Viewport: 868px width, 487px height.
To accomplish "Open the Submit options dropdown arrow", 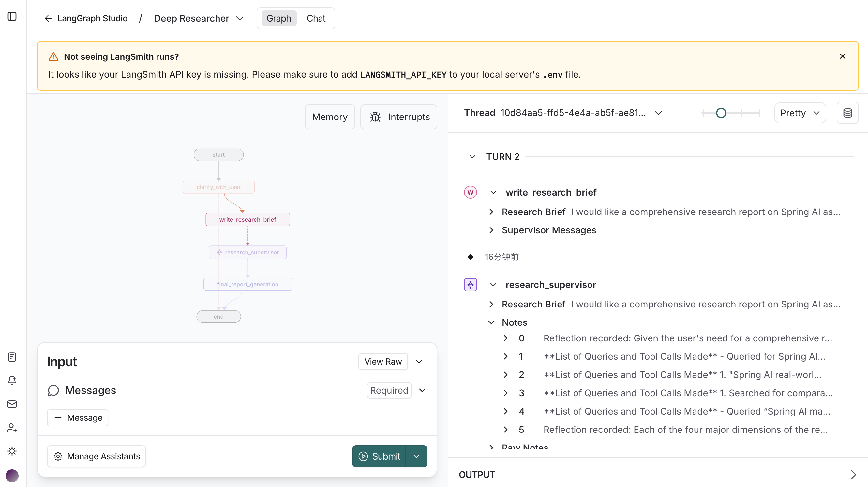I will (x=416, y=456).
